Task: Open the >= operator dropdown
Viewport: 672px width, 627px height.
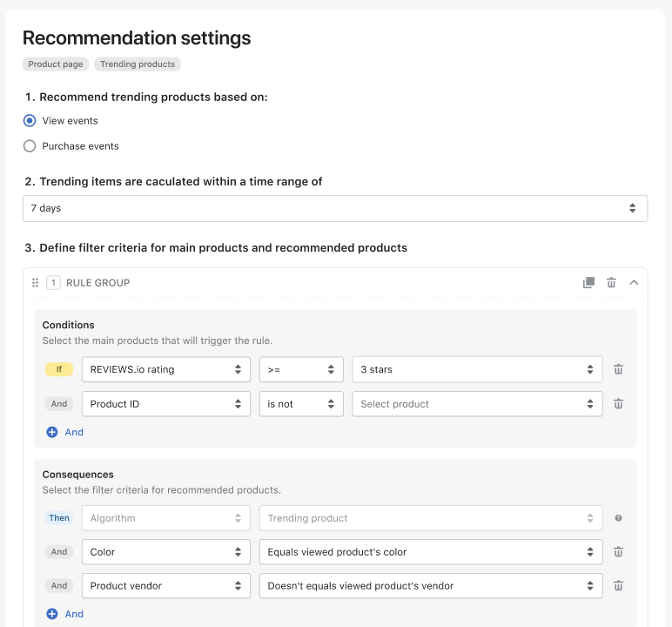Action: coord(301,369)
